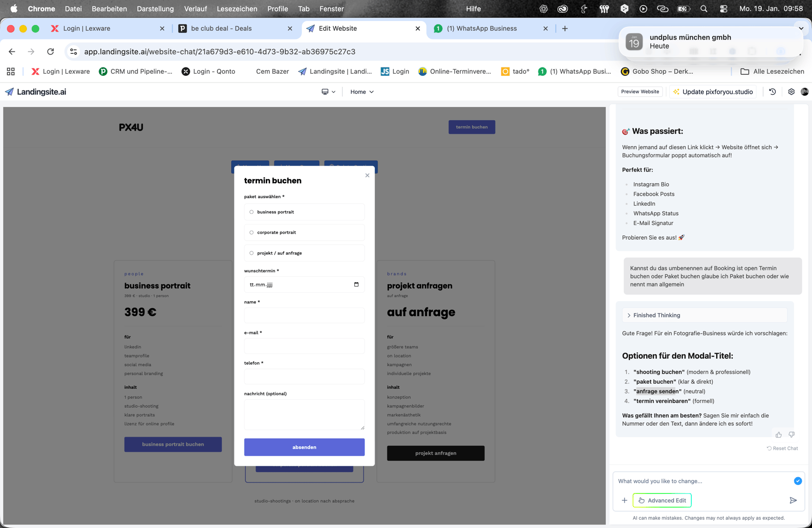The image size is (812, 528).
Task: Click into the e-mail input field
Action: point(304,346)
